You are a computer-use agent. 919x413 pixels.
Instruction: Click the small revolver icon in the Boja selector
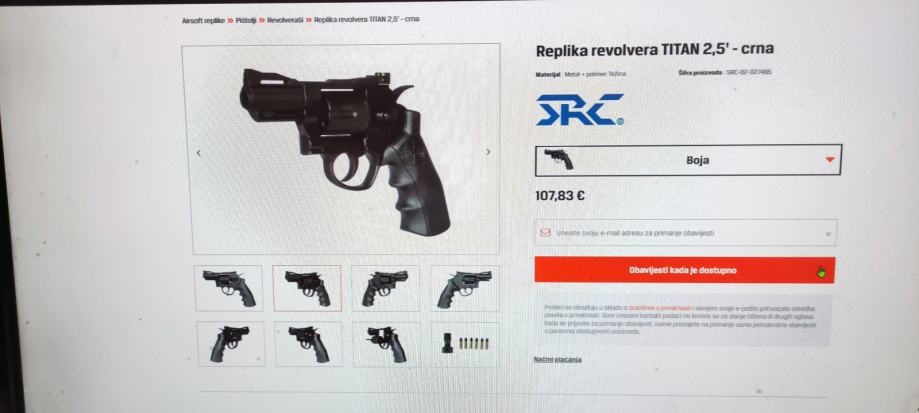pyautogui.click(x=559, y=159)
